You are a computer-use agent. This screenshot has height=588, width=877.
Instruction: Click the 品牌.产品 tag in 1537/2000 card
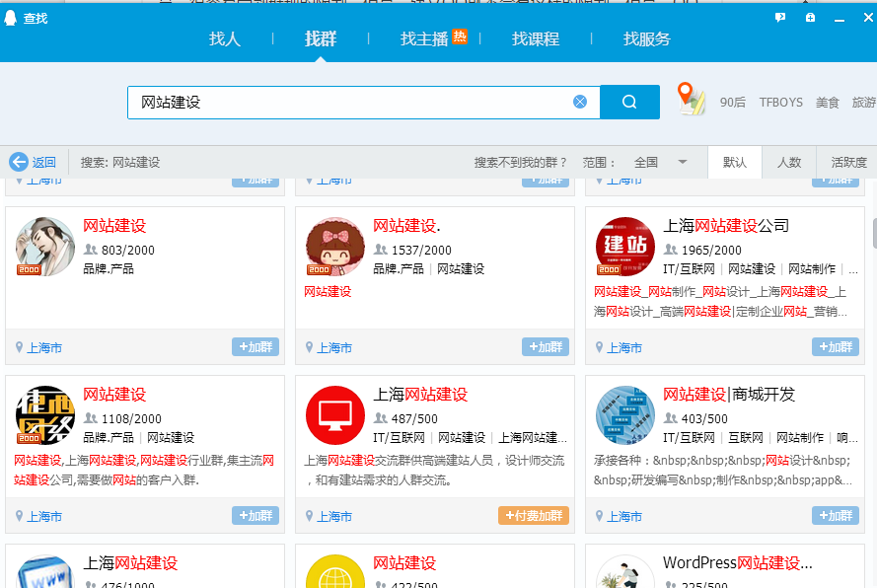399,269
